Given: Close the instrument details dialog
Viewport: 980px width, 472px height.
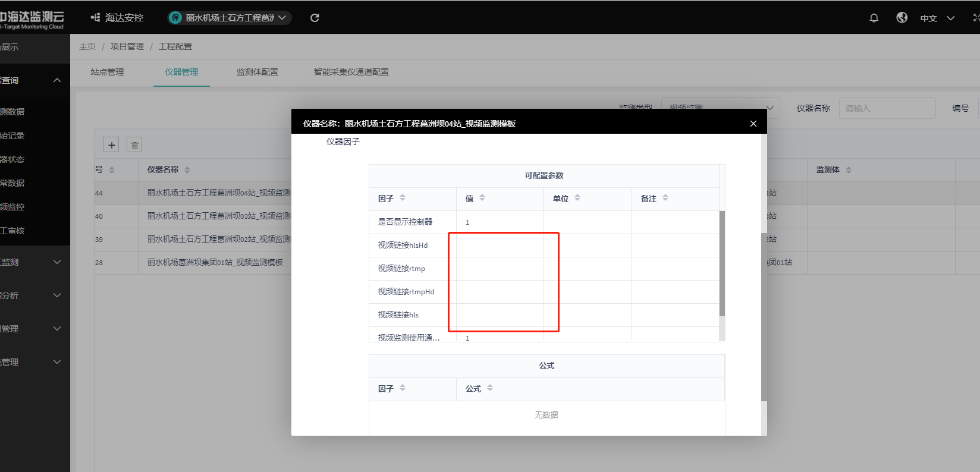Looking at the screenshot, I should click(753, 124).
